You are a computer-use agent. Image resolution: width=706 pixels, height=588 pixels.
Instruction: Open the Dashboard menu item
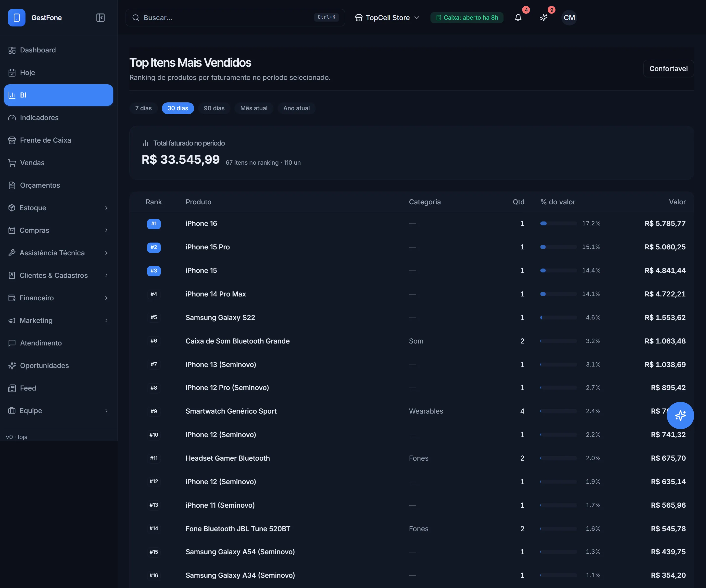click(59, 50)
